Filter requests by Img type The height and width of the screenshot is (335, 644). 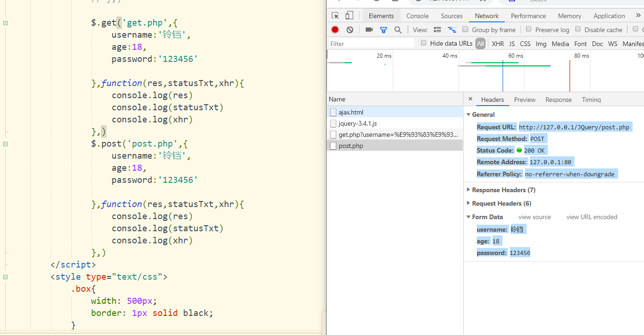[541, 44]
